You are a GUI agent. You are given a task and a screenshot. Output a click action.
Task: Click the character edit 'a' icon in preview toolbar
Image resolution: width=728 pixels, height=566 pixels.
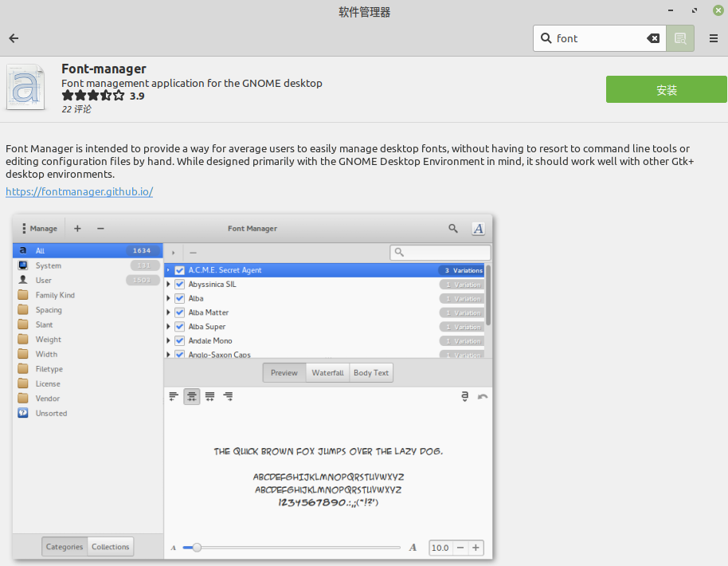(464, 396)
